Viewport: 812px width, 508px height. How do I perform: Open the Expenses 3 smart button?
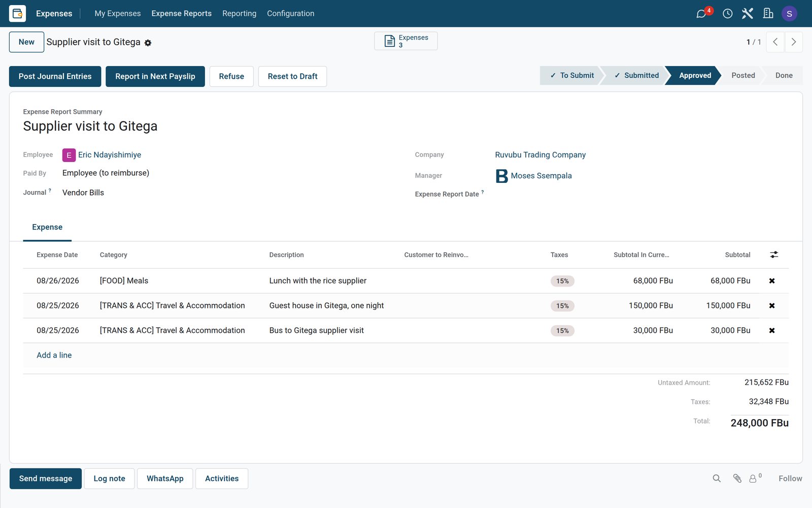click(x=406, y=41)
